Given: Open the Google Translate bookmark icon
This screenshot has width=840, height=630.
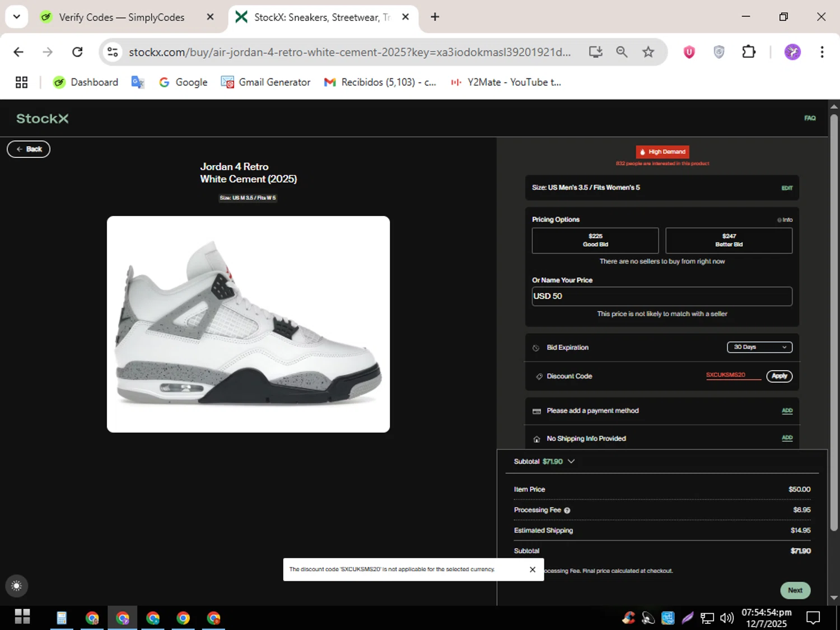Looking at the screenshot, I should [138, 82].
